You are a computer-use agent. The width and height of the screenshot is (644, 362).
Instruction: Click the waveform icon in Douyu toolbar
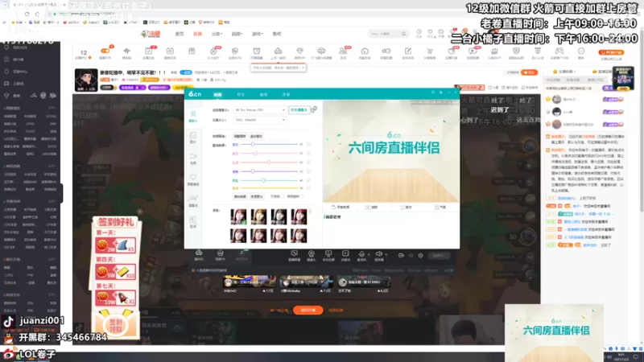(x=126, y=52)
